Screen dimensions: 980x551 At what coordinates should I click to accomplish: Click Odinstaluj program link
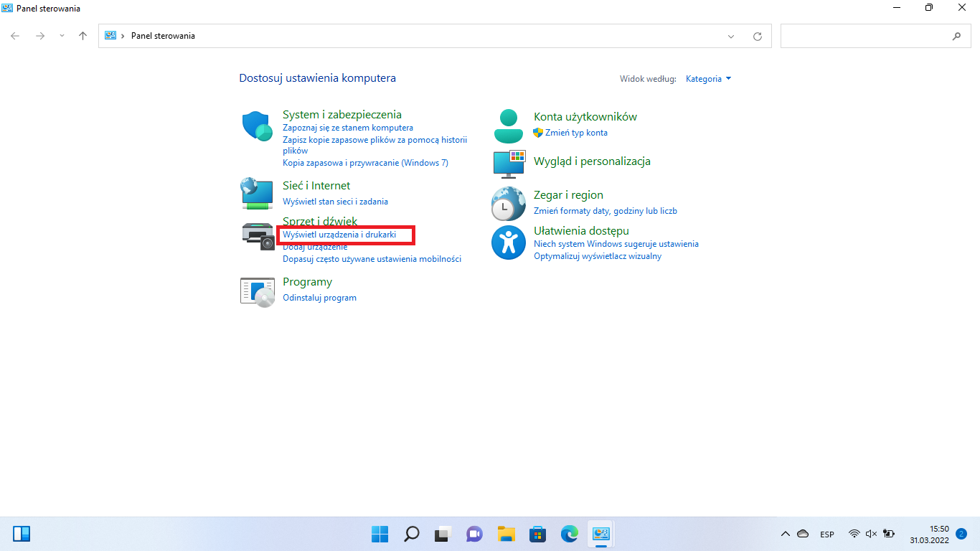tap(320, 298)
